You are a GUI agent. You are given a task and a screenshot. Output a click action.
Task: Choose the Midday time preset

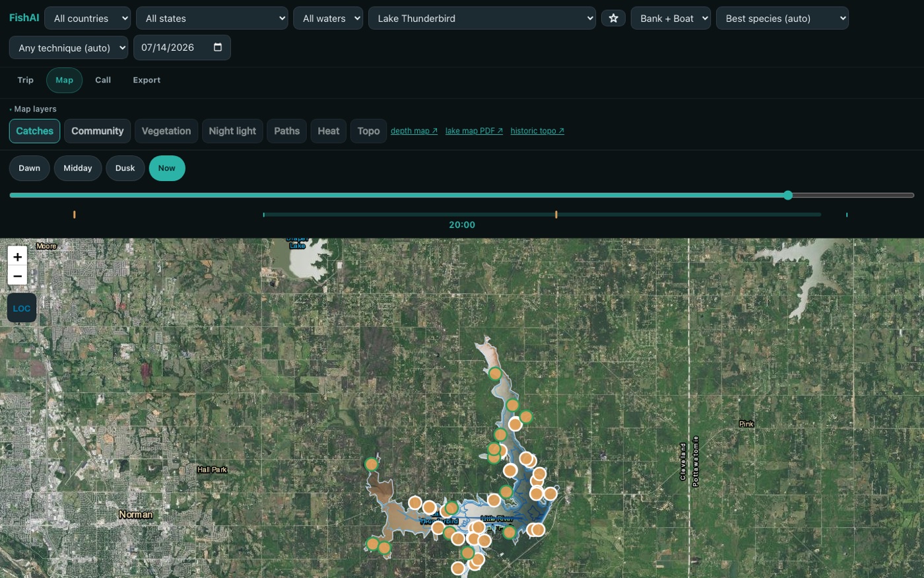(x=78, y=168)
